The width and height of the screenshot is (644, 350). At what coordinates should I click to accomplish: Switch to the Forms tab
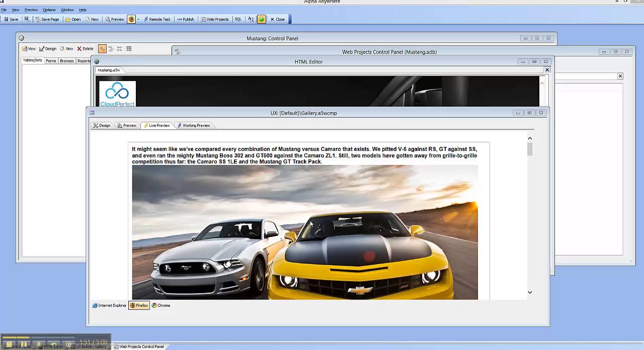point(51,61)
